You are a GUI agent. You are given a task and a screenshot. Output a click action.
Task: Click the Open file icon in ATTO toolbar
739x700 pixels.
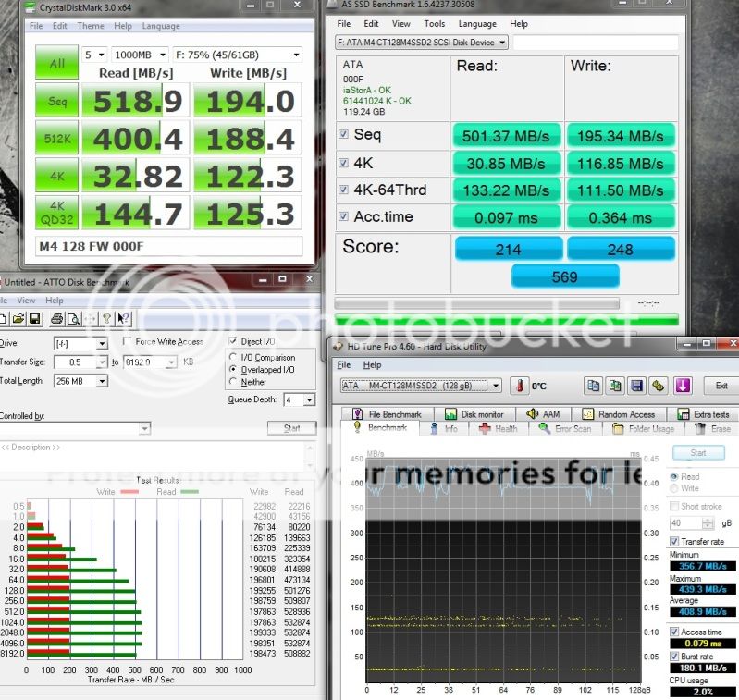17,319
